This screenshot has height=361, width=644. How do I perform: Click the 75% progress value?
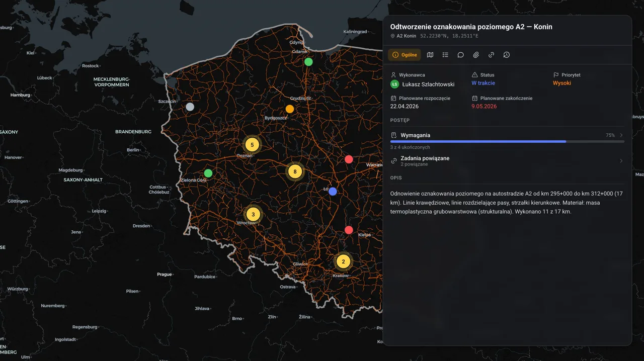(610, 135)
